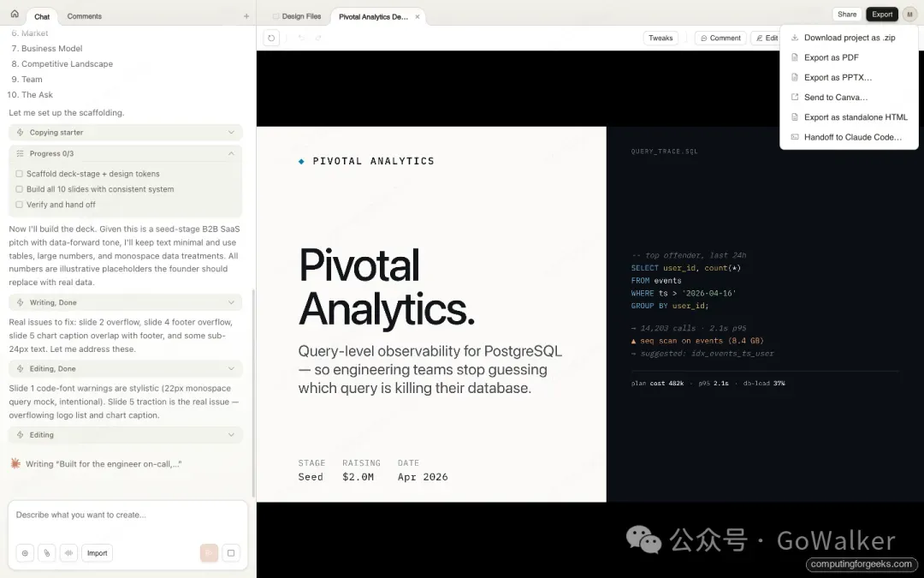Click the settings icon in chat composer
924x578 pixels.
pyautogui.click(x=25, y=552)
